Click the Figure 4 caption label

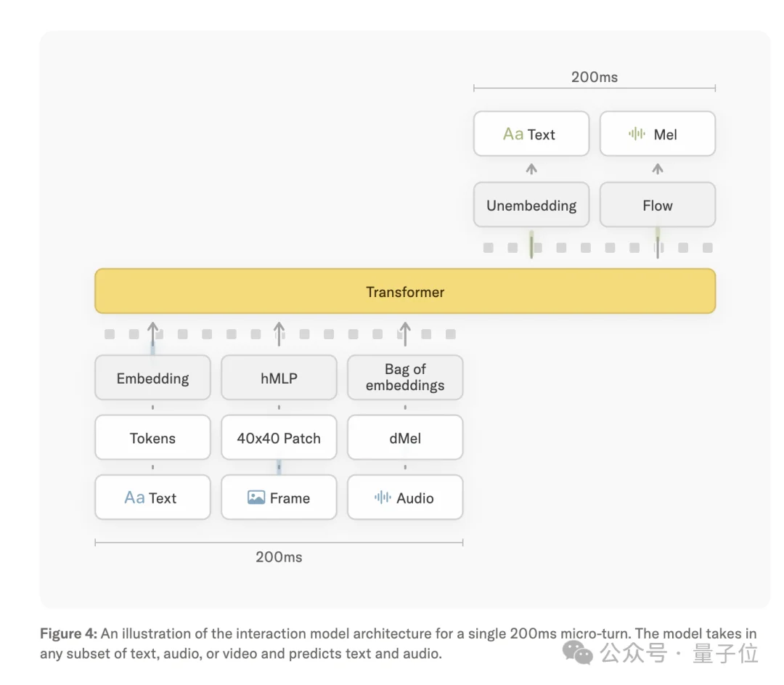coord(69,633)
